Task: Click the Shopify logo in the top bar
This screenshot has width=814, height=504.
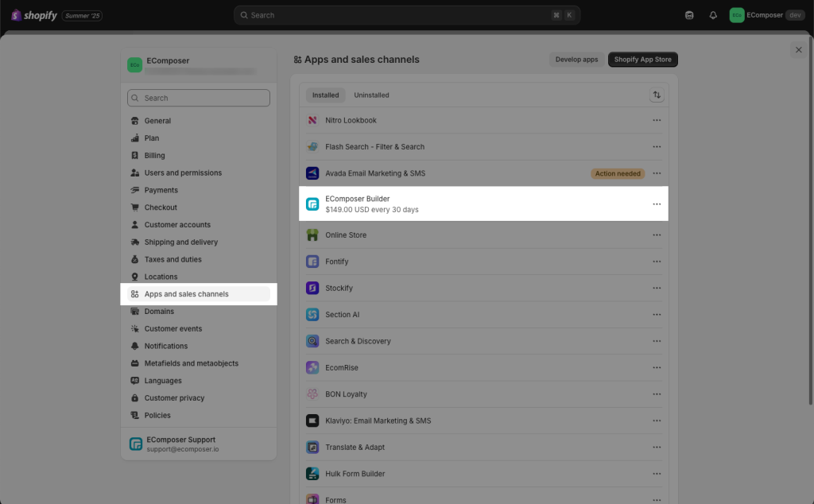Action: pyautogui.click(x=34, y=15)
